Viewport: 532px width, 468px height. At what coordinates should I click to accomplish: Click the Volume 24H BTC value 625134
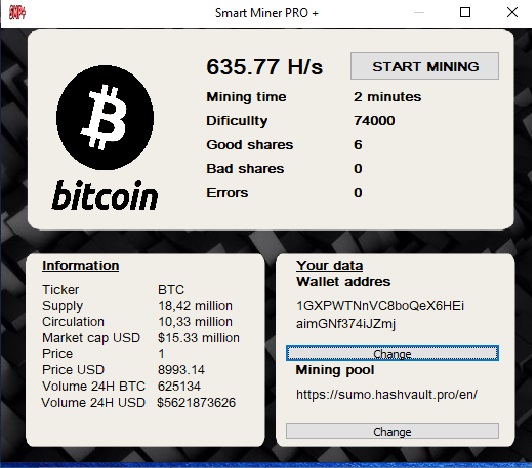179,386
